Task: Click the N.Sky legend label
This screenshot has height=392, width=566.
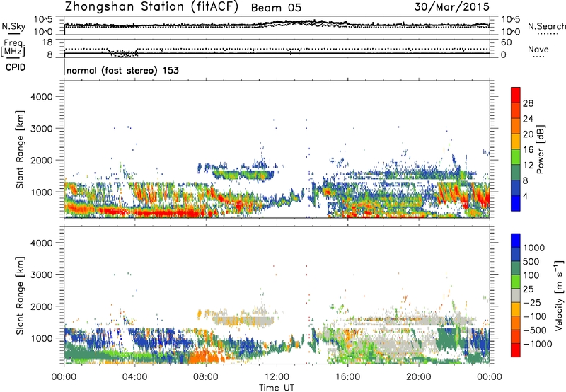Action: [x=13, y=27]
